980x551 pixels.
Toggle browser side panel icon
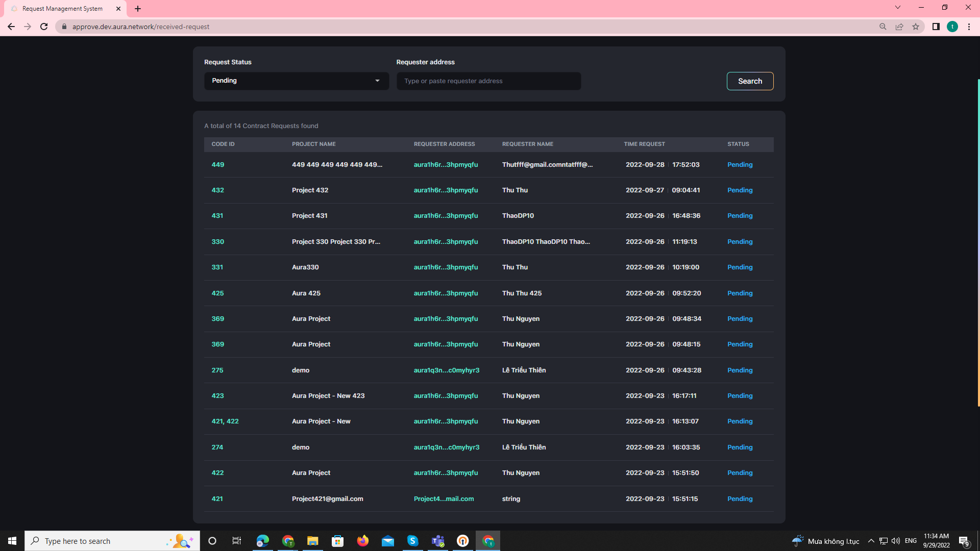936,27
